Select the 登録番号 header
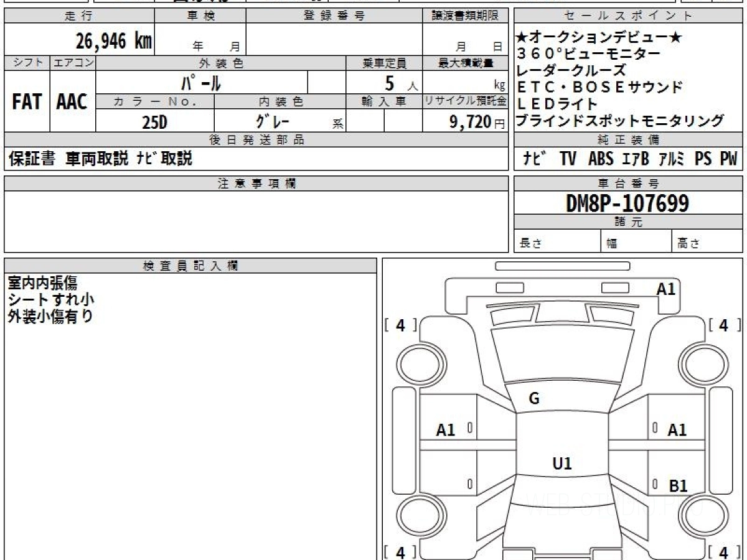This screenshot has height=560, width=747. pos(334,16)
